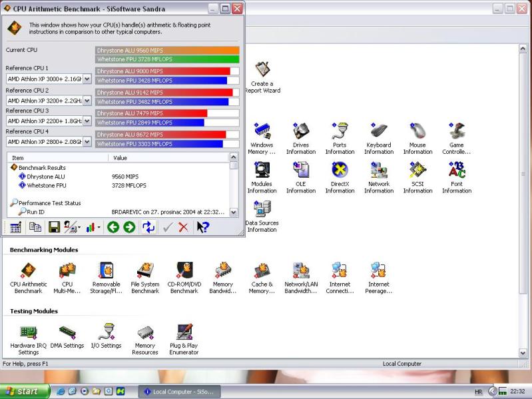Click the Copy to clipboard toolbar icon
The width and height of the screenshot is (532, 399).
(x=35, y=227)
